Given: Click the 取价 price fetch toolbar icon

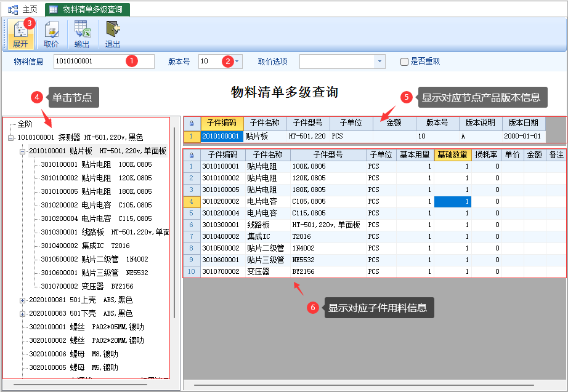Looking at the screenshot, I should [x=51, y=34].
